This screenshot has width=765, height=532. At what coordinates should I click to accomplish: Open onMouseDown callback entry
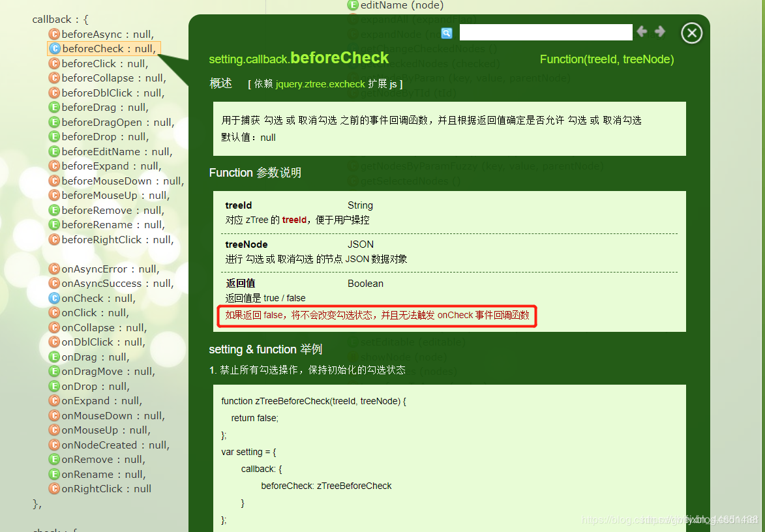click(107, 415)
